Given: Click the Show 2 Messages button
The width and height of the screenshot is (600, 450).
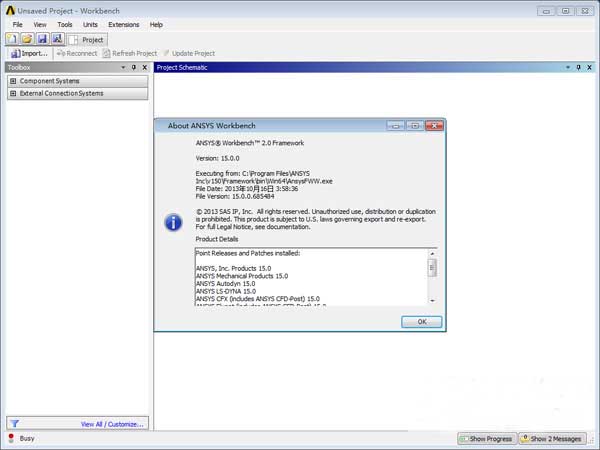Looking at the screenshot, I should coord(552,439).
